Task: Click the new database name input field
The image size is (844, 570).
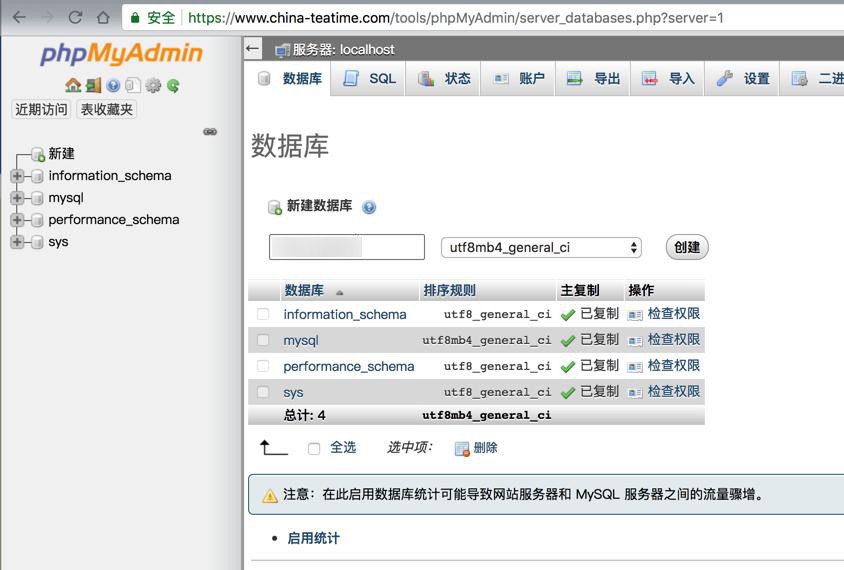Action: pos(347,247)
